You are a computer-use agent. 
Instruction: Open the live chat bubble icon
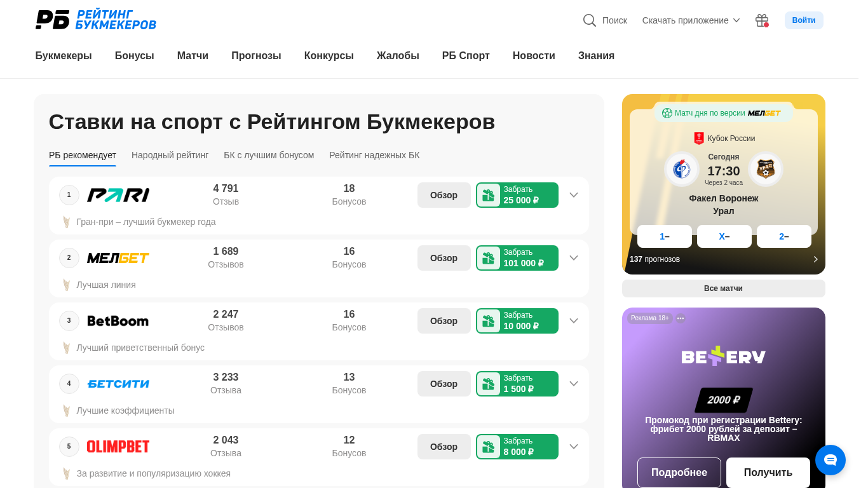pyautogui.click(x=831, y=460)
